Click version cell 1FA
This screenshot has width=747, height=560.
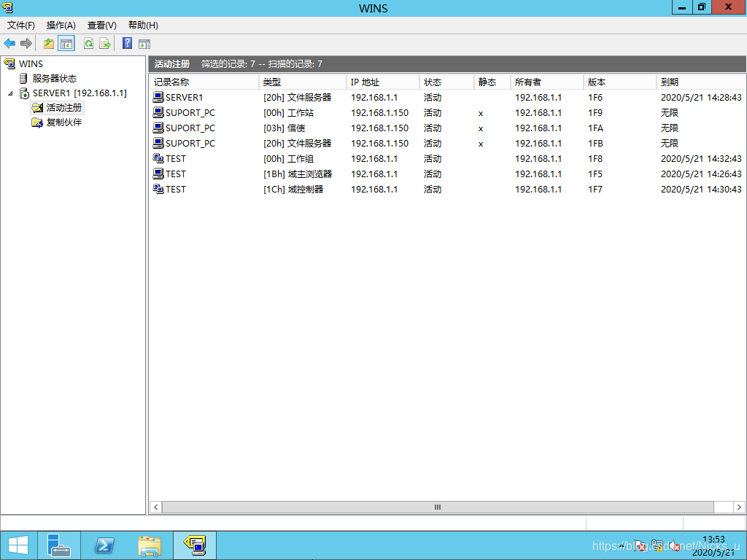pos(595,128)
